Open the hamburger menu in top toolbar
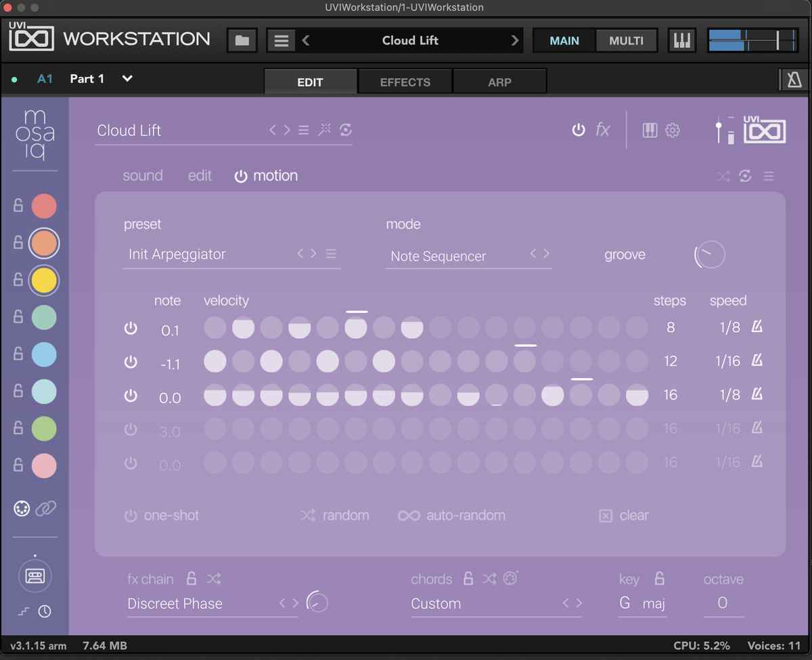This screenshot has height=660, width=812. (x=281, y=41)
